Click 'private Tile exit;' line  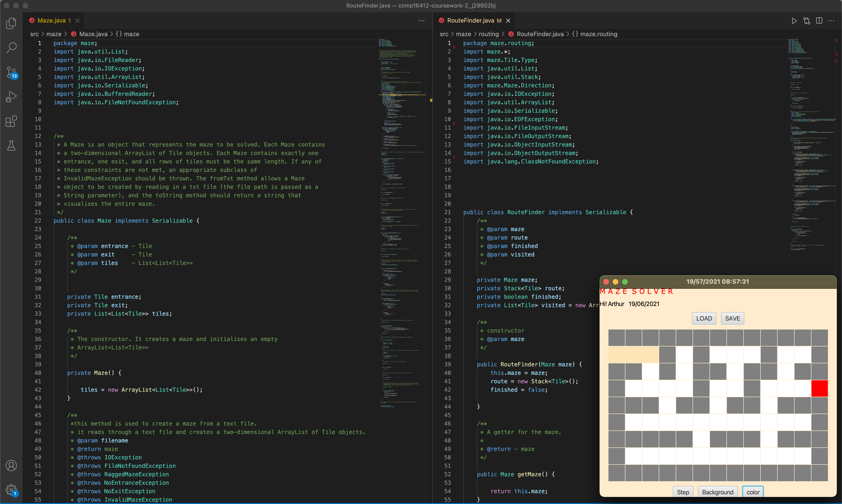pos(97,305)
